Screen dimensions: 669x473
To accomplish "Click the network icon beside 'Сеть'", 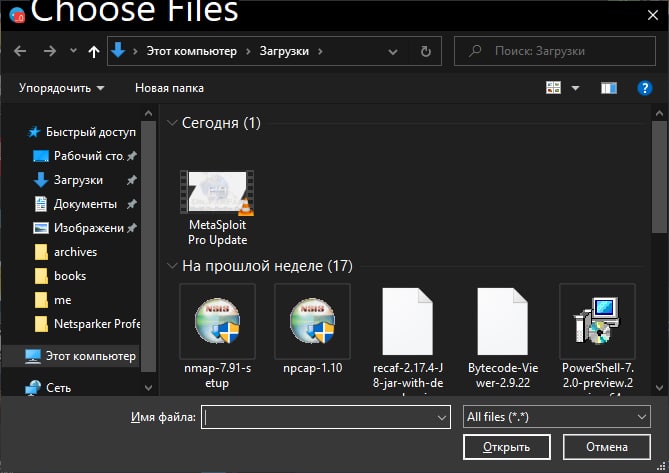I will [33, 388].
